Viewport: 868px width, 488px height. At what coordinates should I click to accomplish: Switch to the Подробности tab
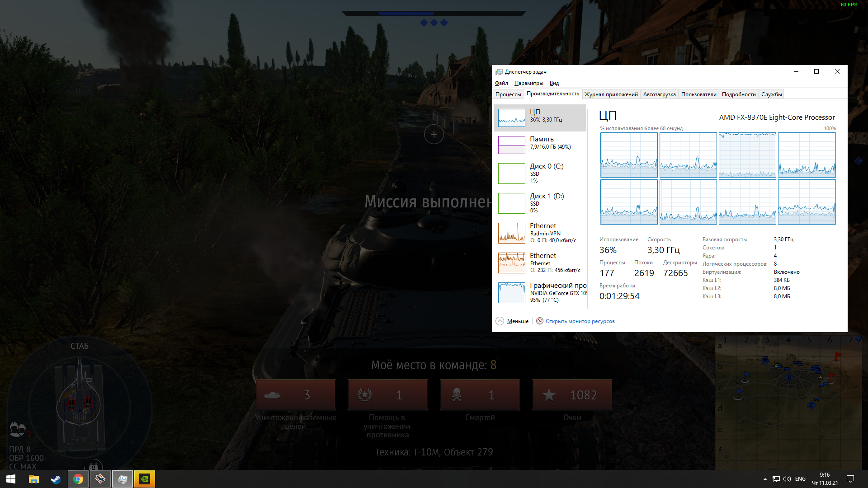click(739, 94)
